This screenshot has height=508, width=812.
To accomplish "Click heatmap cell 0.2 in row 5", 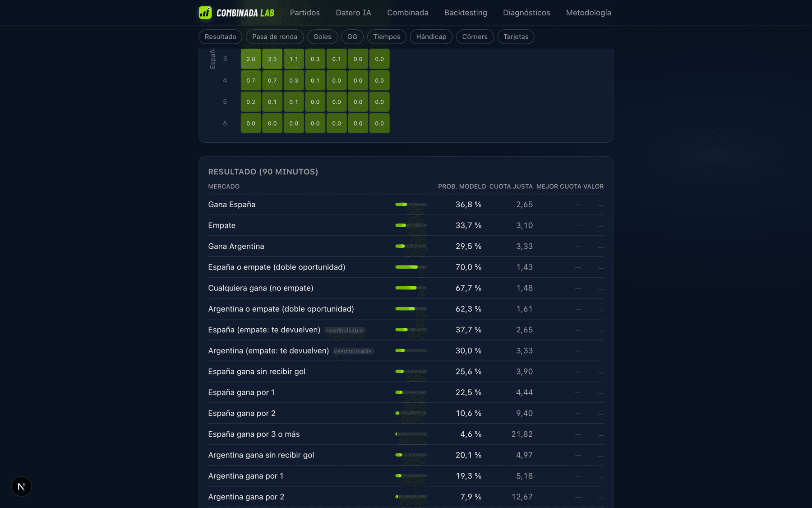I will 251,102.
